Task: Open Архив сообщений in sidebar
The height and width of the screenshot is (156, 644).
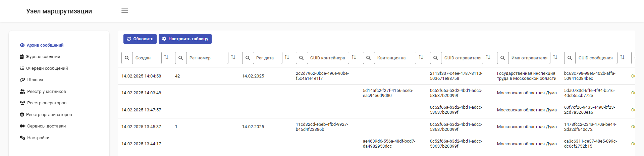Action: tap(42, 45)
